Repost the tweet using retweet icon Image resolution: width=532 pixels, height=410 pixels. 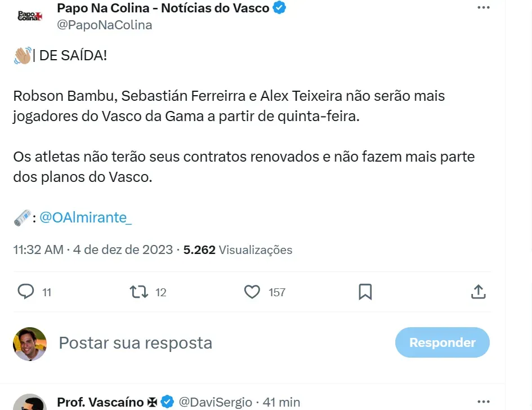click(138, 292)
